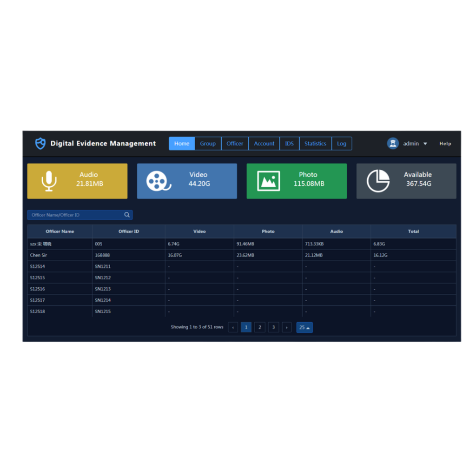Open the rows-per-page selector showing 25
The height and width of the screenshot is (476, 476).
pyautogui.click(x=304, y=327)
